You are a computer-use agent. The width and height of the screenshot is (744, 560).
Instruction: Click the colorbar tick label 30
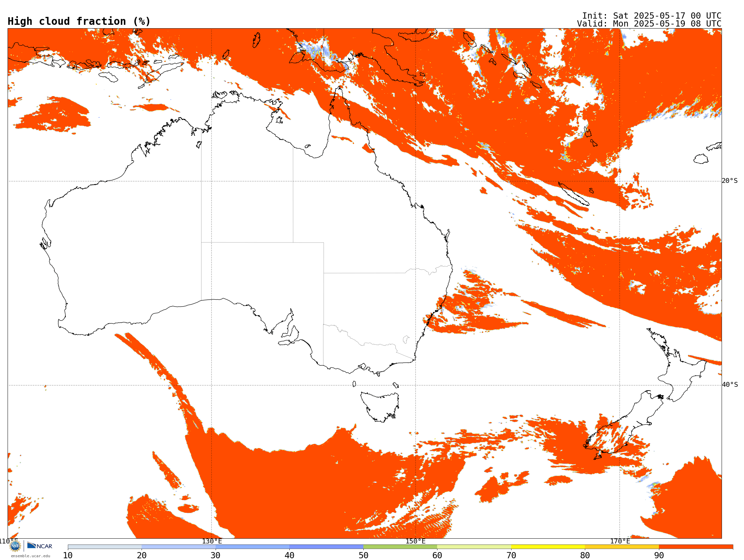pos(216,555)
